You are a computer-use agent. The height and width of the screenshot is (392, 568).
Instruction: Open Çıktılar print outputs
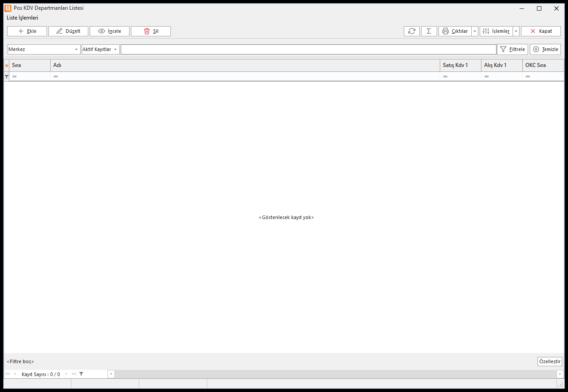coord(455,31)
